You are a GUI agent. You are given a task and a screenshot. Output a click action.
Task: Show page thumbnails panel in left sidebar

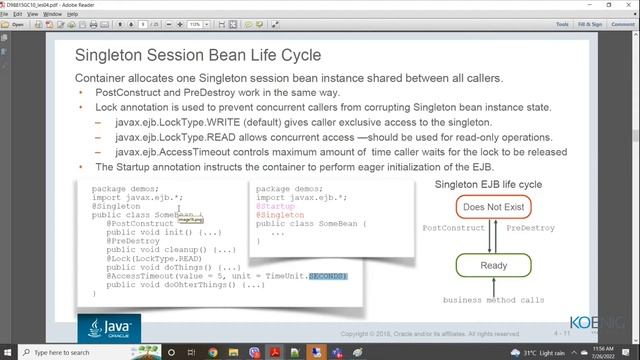(x=4, y=38)
